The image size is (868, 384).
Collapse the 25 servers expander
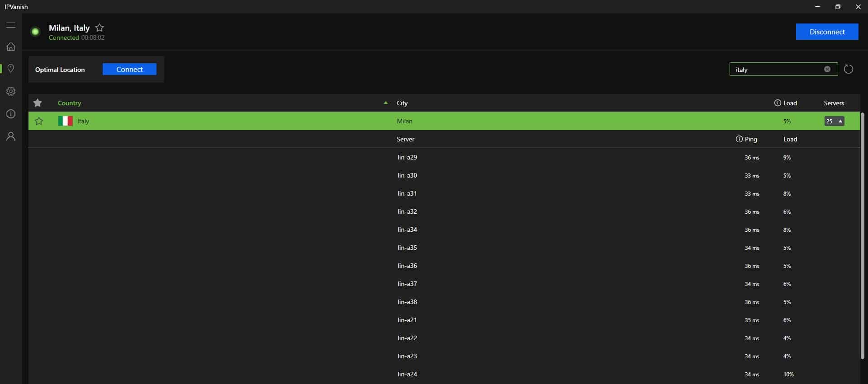tap(834, 121)
